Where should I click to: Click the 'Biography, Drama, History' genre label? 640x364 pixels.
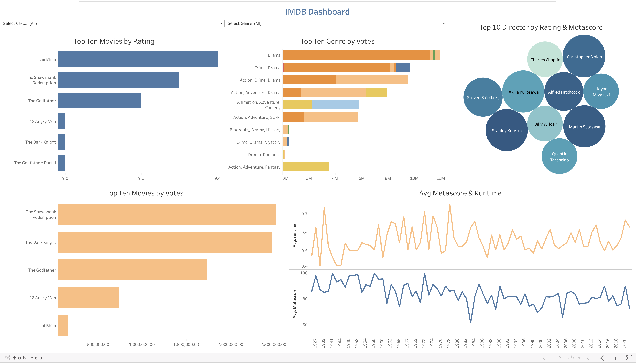pos(255,130)
